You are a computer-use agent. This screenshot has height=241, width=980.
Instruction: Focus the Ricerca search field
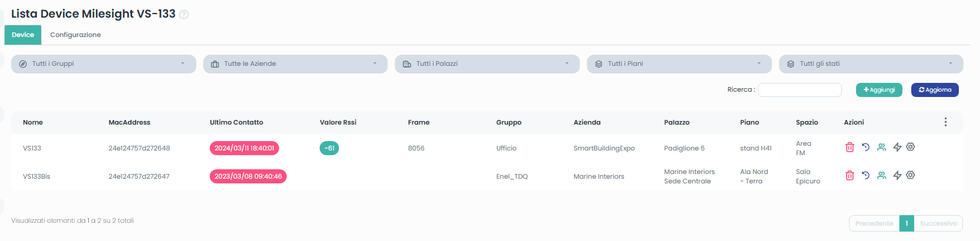point(799,90)
